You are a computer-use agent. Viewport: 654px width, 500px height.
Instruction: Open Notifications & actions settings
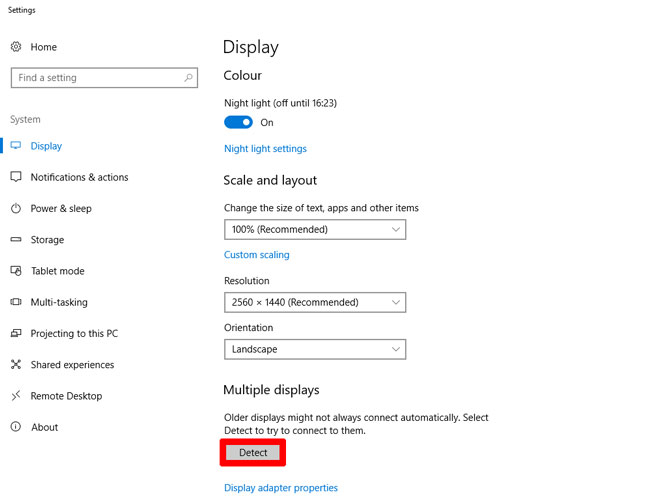[79, 177]
